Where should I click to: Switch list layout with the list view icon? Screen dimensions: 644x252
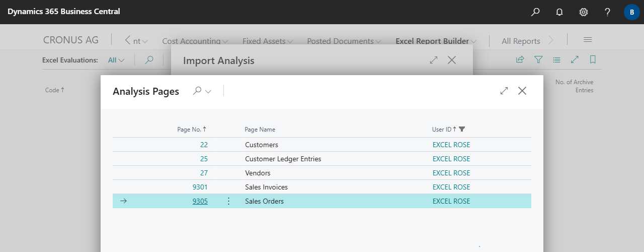[x=556, y=59]
